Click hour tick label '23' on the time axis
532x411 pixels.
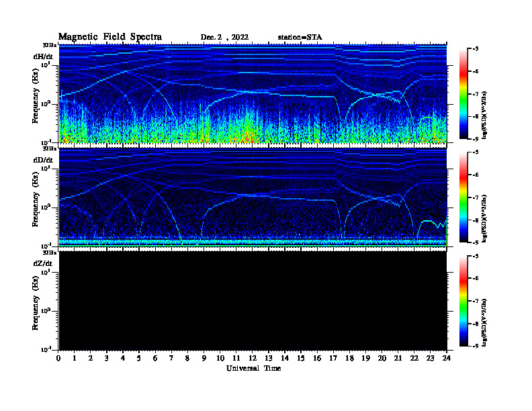point(430,359)
